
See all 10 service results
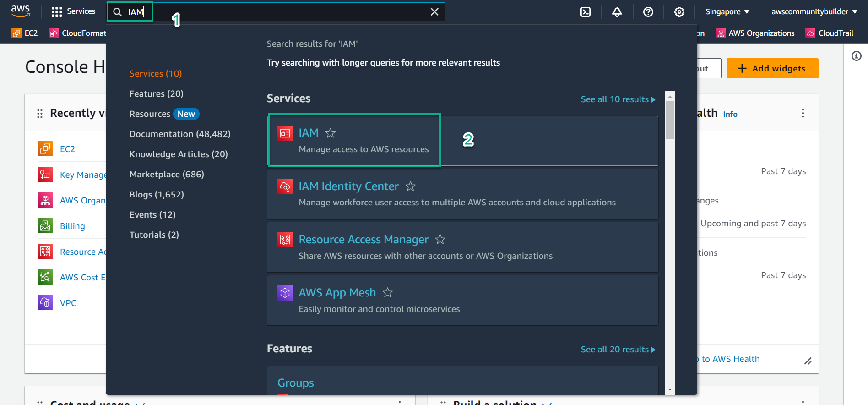[618, 99]
